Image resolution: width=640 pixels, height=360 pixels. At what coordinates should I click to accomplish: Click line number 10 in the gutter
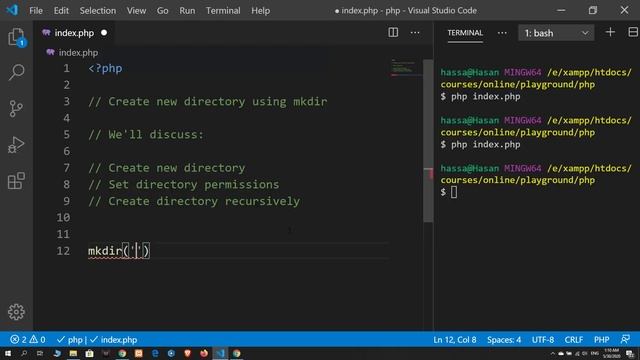[63, 218]
